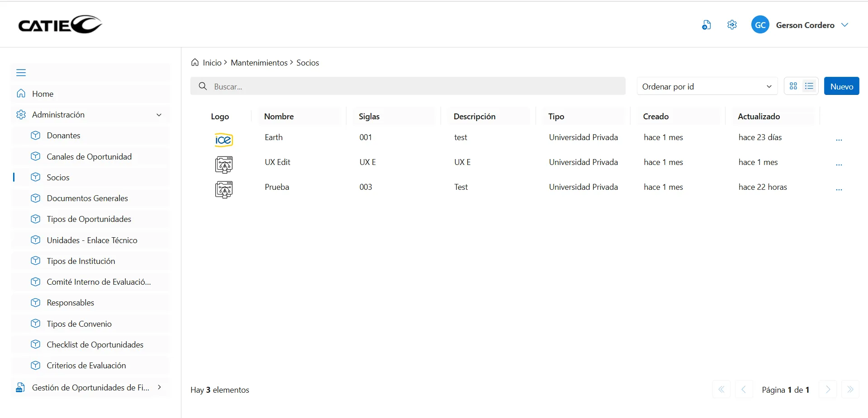
Task: Click the settings gear icon in header
Action: click(732, 25)
